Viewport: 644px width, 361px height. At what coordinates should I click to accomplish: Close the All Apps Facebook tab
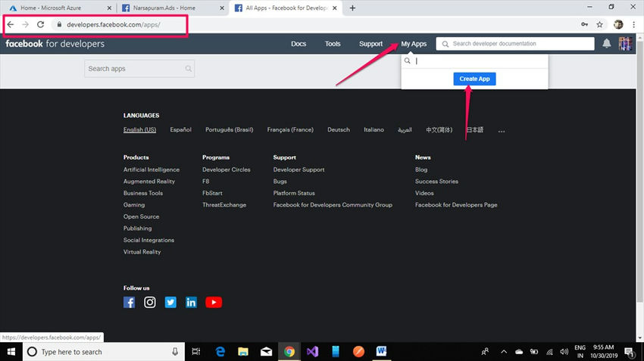coord(335,8)
